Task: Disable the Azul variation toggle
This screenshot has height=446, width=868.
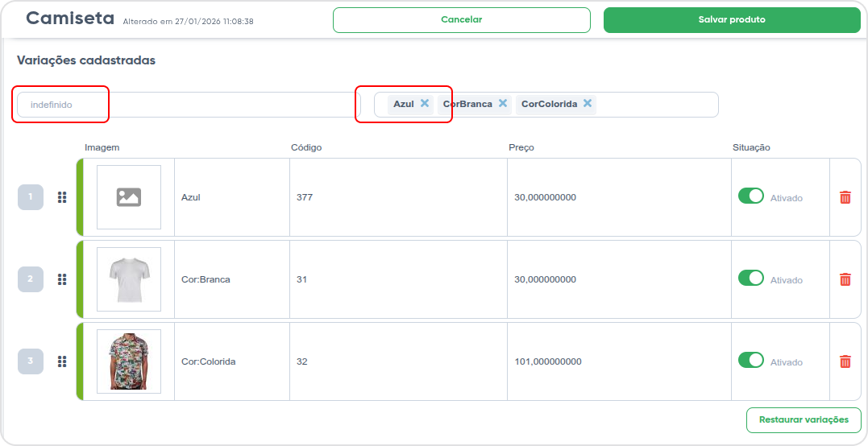Action: coord(750,196)
